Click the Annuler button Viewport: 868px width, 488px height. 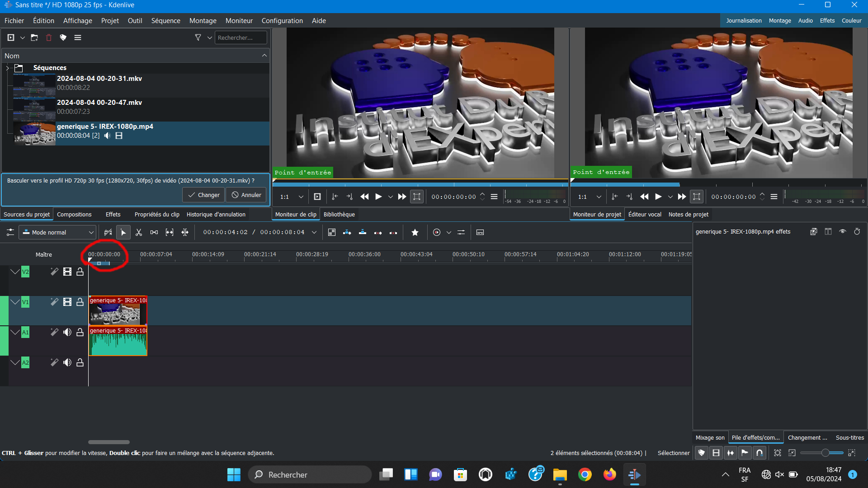(246, 195)
